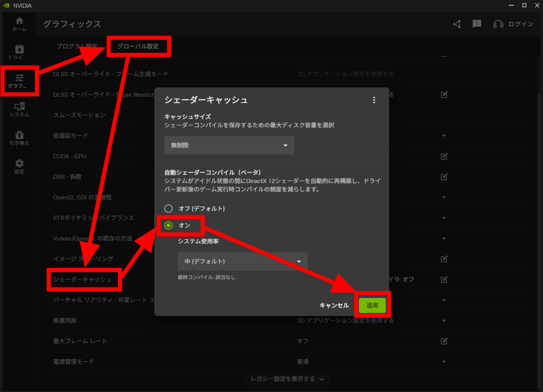Open the システム section in the sidebar
Viewport: 543px width, 392px height.
coord(19,110)
